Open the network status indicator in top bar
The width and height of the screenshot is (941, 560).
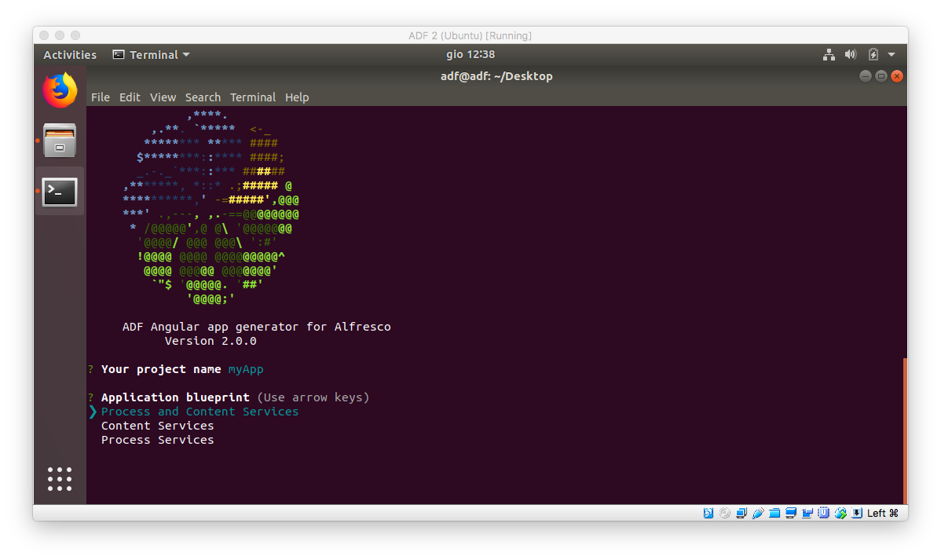tap(829, 55)
